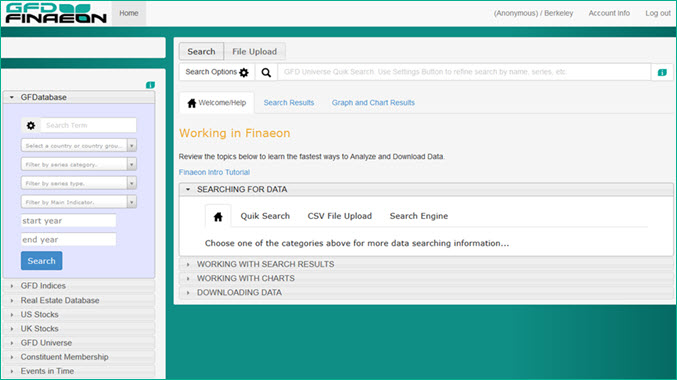
Task: Click the home icon tab in Searching for Data
Action: point(218,216)
